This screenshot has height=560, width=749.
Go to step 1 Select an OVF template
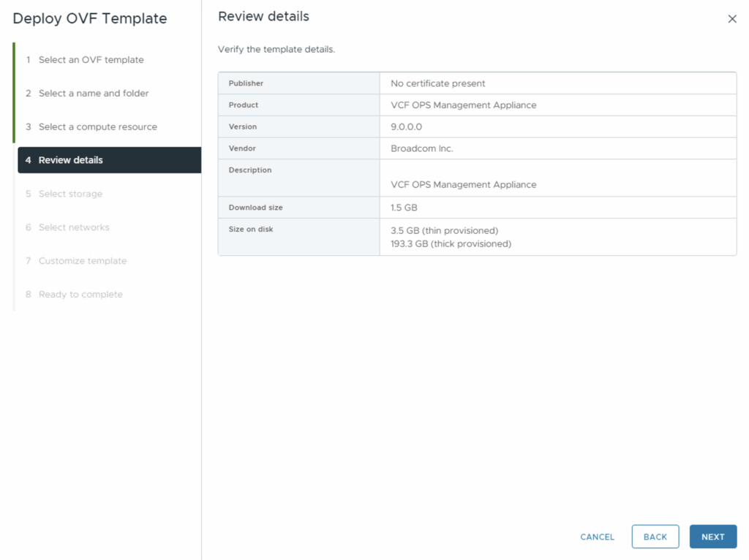[x=91, y=60]
